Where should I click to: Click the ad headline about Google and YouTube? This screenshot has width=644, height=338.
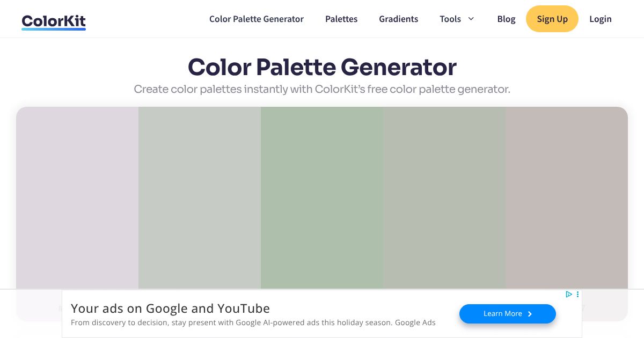coord(170,308)
